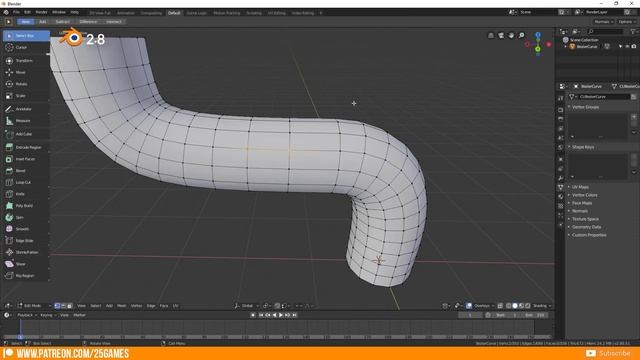640x360 pixels.
Task: Click red X axis on navigation gizmo
Action: click(x=549, y=44)
